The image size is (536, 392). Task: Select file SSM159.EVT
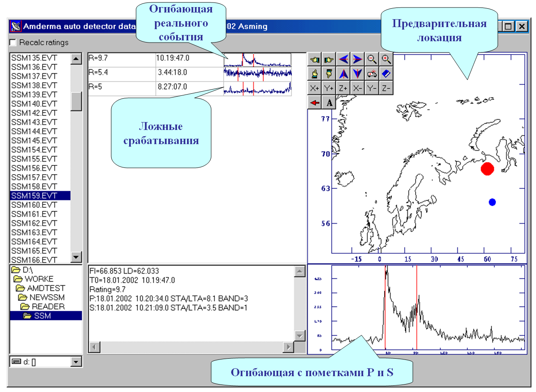pos(40,195)
